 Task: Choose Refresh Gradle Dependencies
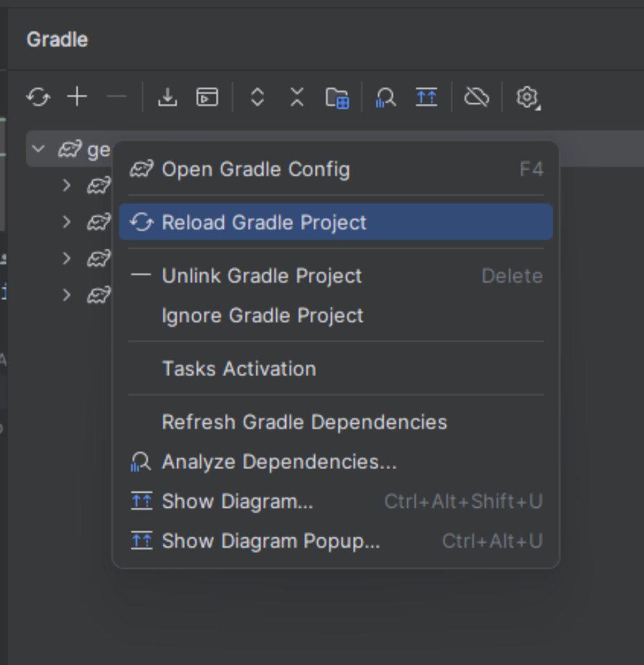pos(336,422)
